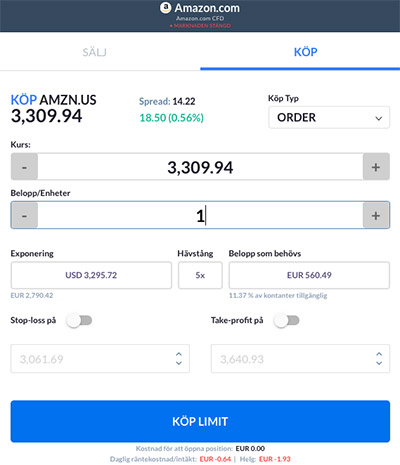Click the Hävstång 5x leverage box
Image resolution: width=400 pixels, height=465 pixels.
pos(200,275)
